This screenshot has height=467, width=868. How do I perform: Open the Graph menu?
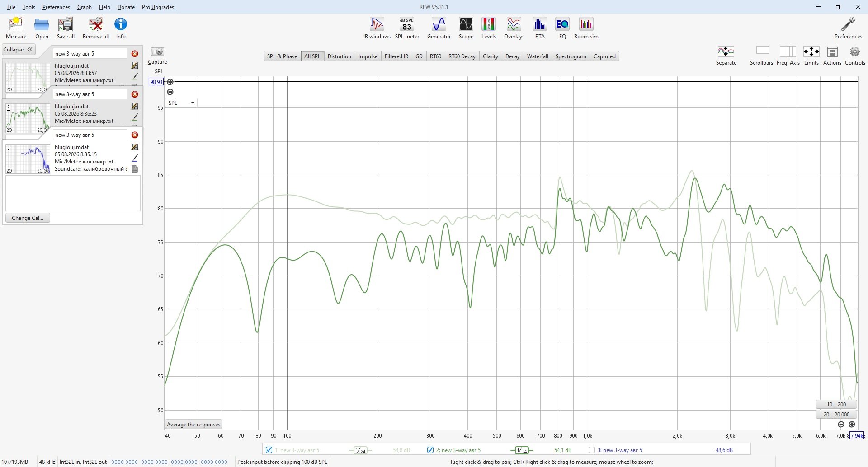(85, 7)
